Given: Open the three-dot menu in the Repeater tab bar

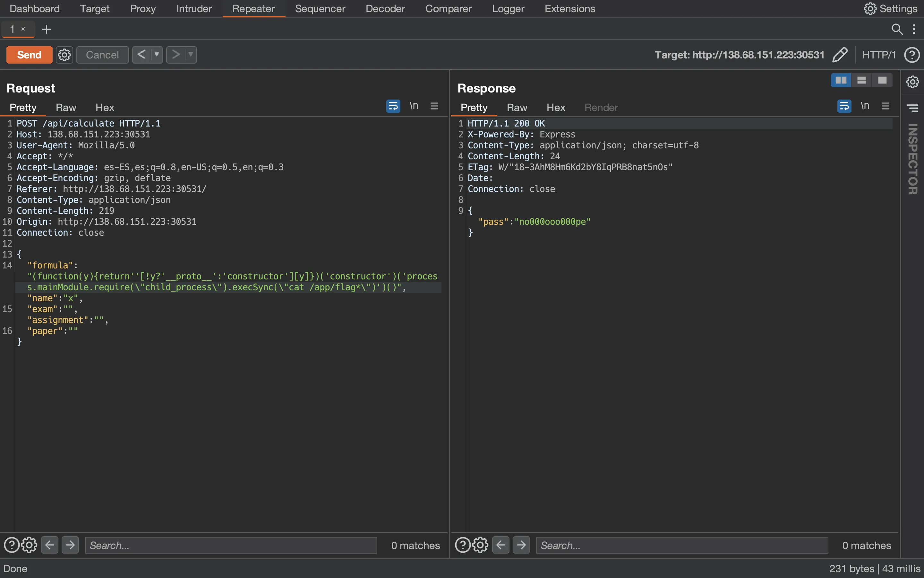Looking at the screenshot, I should (x=914, y=29).
